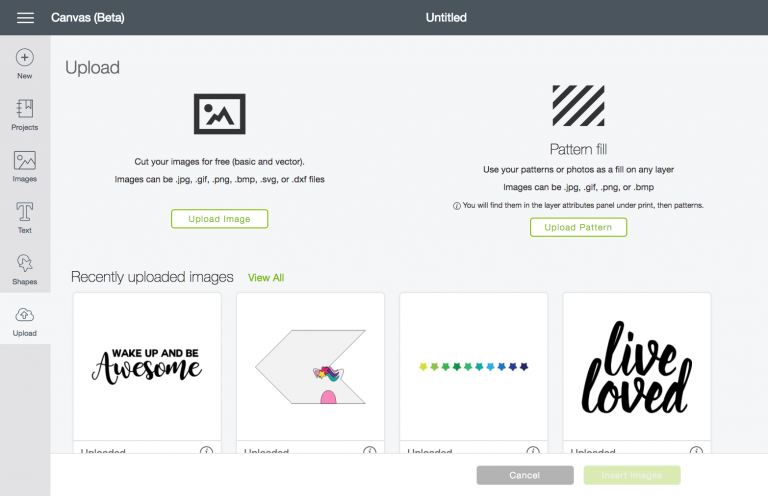Click the Upload Image button
Image resolution: width=768 pixels, height=496 pixels.
[x=219, y=219]
